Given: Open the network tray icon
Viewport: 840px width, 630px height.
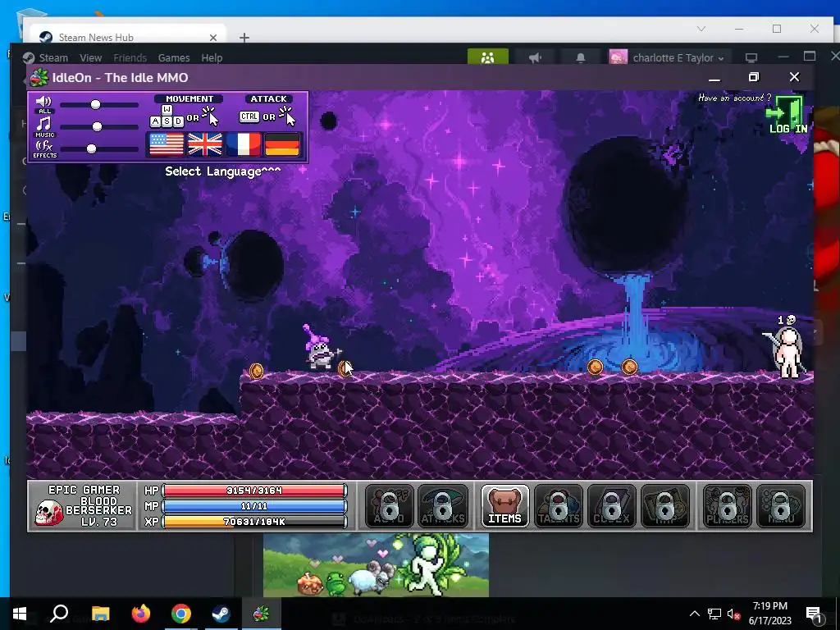Looking at the screenshot, I should pyautogui.click(x=714, y=614).
